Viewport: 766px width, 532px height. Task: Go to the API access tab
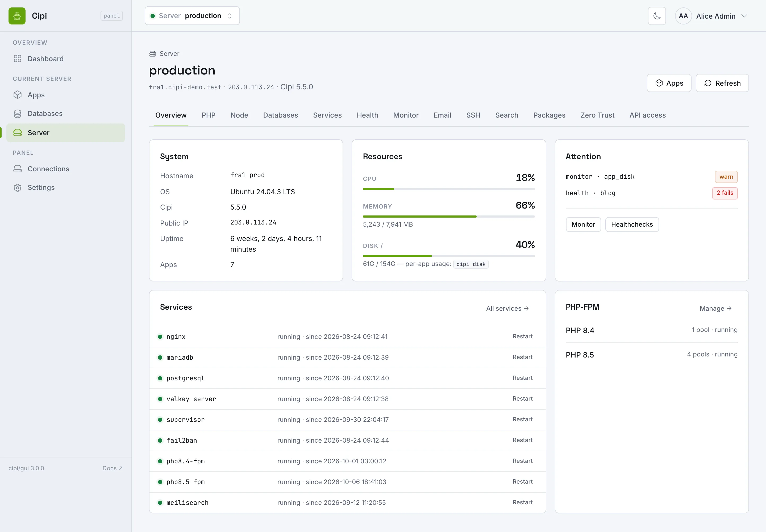pos(647,115)
